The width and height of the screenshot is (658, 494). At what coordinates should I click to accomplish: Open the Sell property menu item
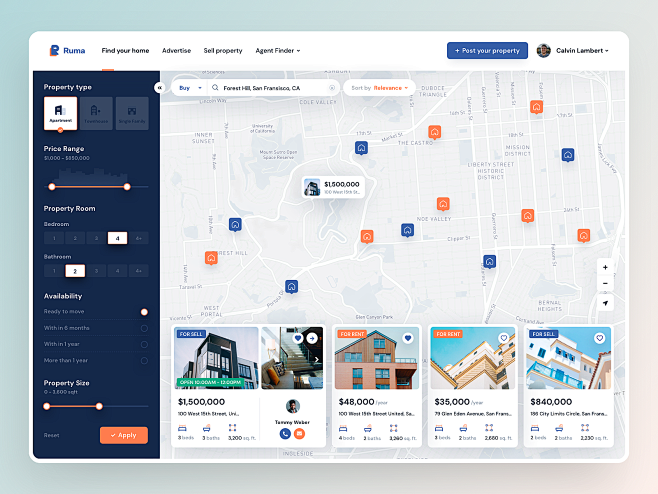pos(223,50)
